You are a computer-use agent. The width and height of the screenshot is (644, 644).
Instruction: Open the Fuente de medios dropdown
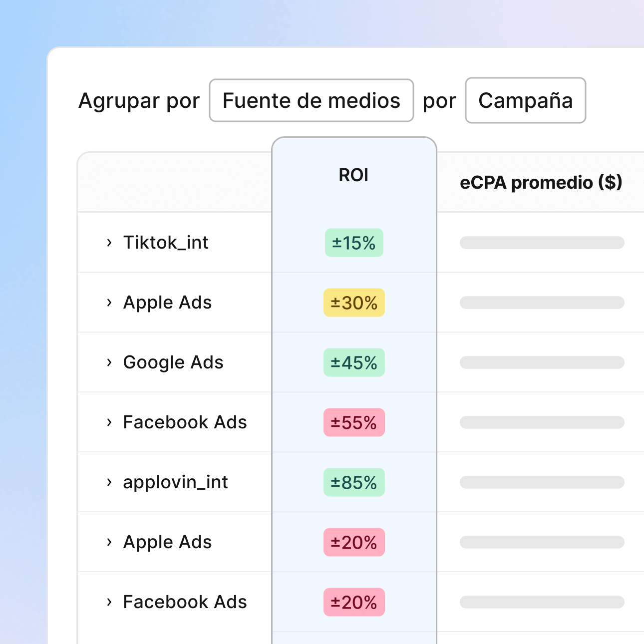311,100
